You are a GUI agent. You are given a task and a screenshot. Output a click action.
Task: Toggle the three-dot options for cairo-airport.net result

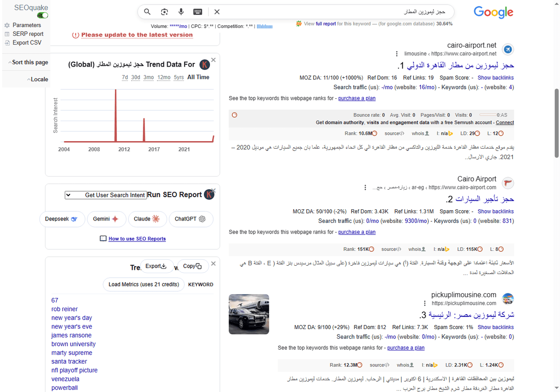396,54
